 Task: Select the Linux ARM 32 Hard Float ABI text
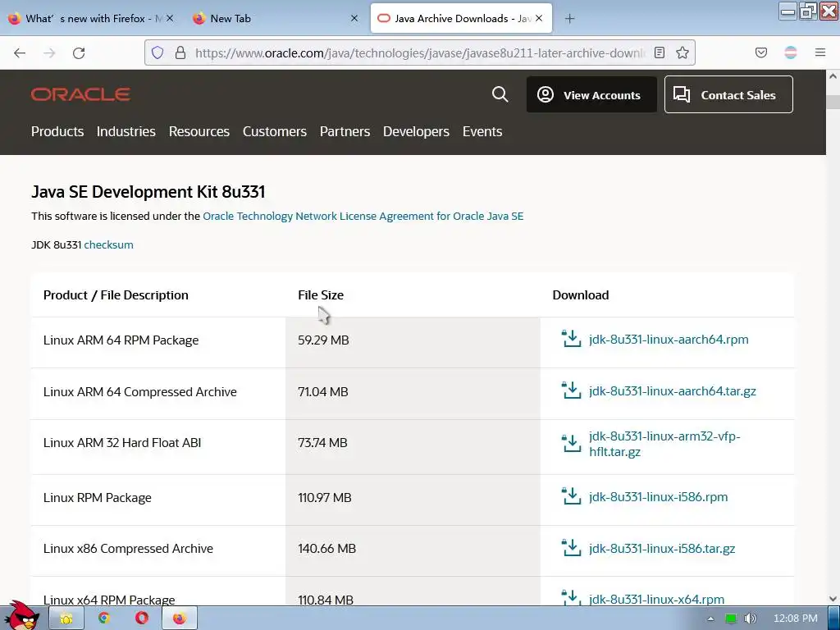tap(122, 442)
